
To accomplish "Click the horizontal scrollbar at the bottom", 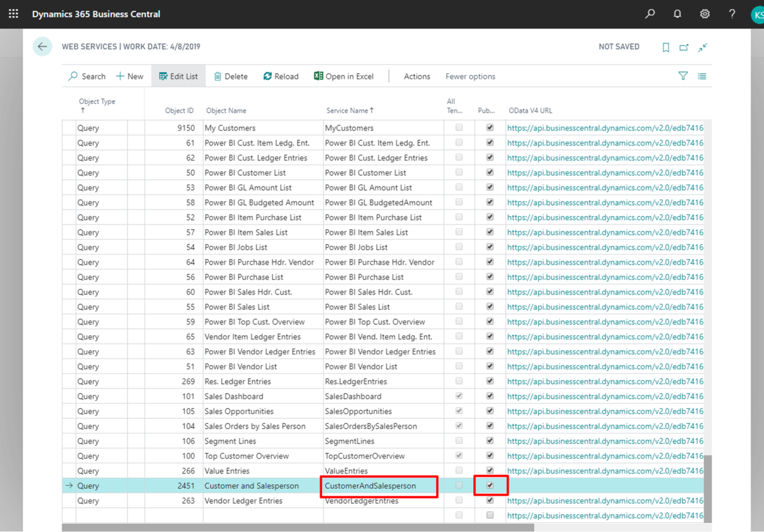I will (x=298, y=527).
